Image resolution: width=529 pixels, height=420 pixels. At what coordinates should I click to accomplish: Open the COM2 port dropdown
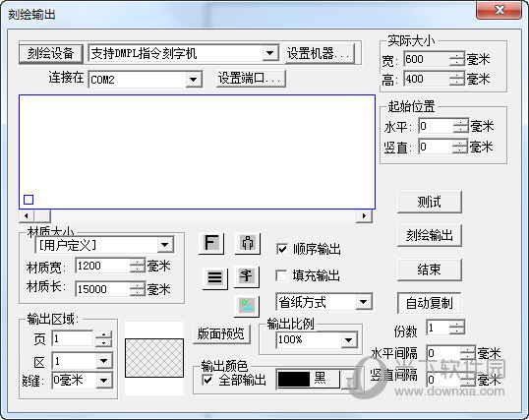(x=194, y=80)
